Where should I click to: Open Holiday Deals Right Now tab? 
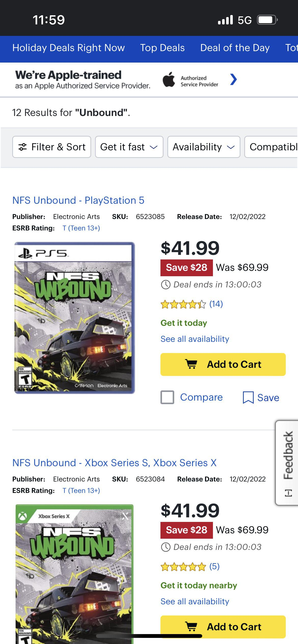click(69, 48)
